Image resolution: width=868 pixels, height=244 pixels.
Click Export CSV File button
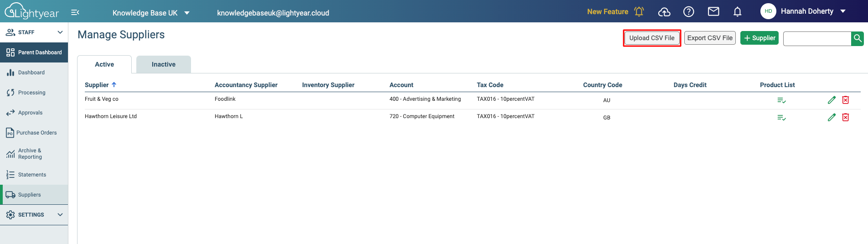pyautogui.click(x=710, y=38)
